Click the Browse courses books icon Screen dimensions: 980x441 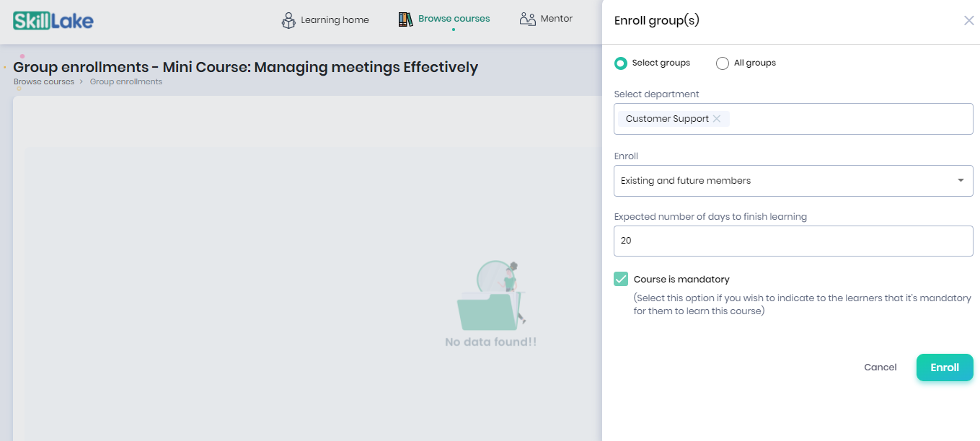405,19
